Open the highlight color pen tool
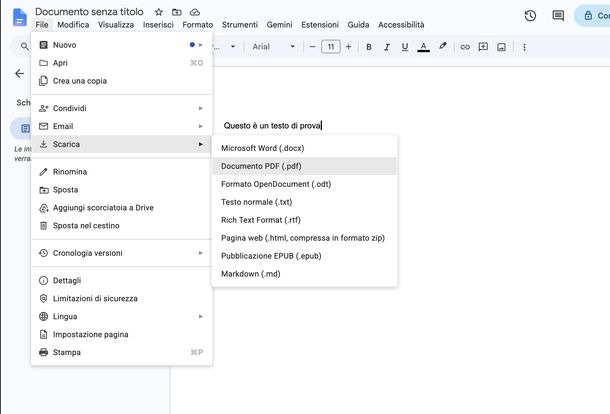This screenshot has height=414, width=610. 442,46
